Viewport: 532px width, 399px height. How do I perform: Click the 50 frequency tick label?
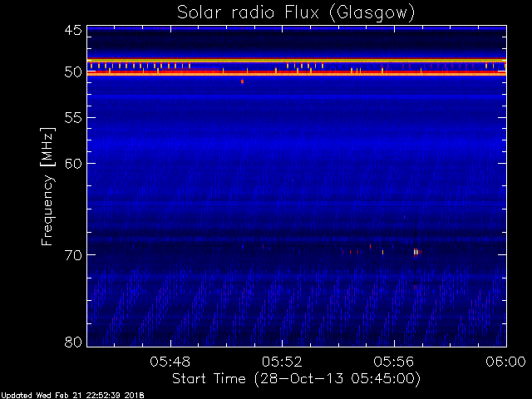pyautogui.click(x=73, y=72)
